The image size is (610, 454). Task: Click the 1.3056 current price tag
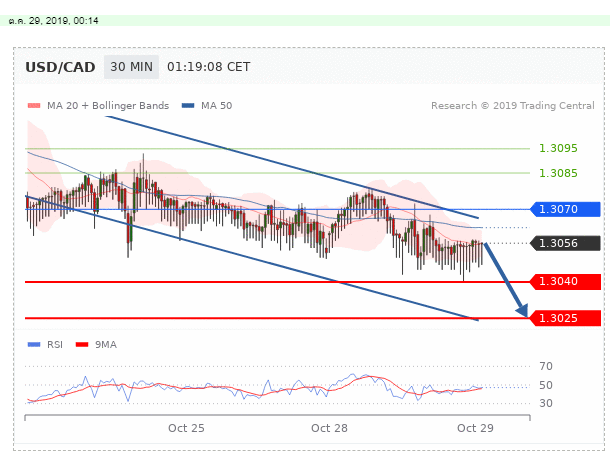pos(565,243)
